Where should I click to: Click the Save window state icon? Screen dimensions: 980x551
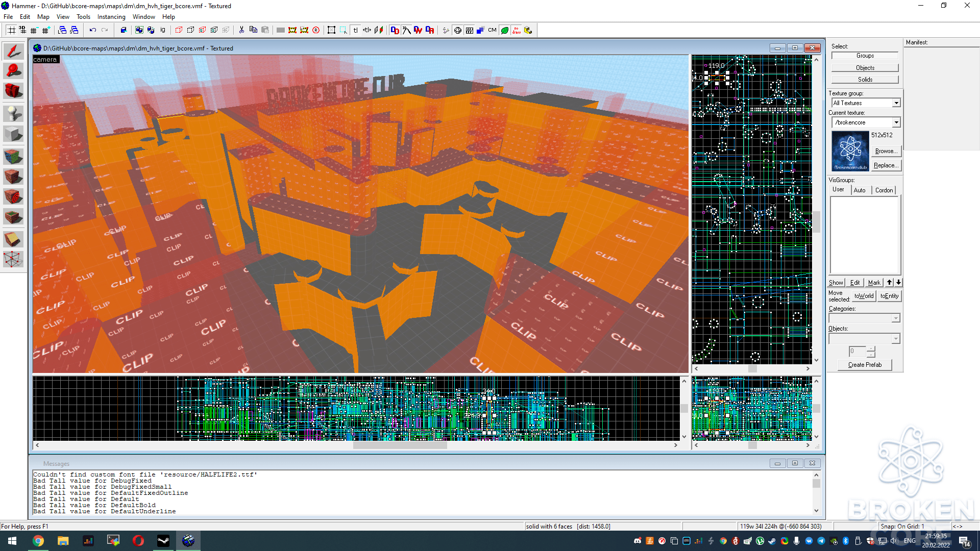click(x=74, y=30)
